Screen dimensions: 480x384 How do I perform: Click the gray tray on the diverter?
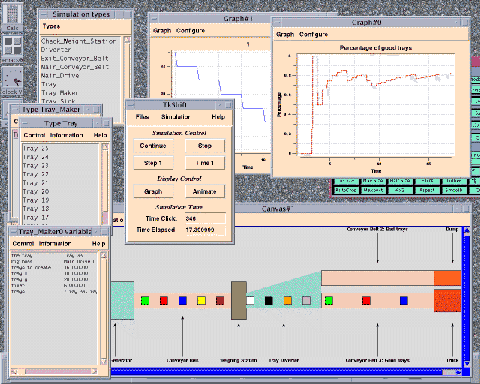coord(306,301)
